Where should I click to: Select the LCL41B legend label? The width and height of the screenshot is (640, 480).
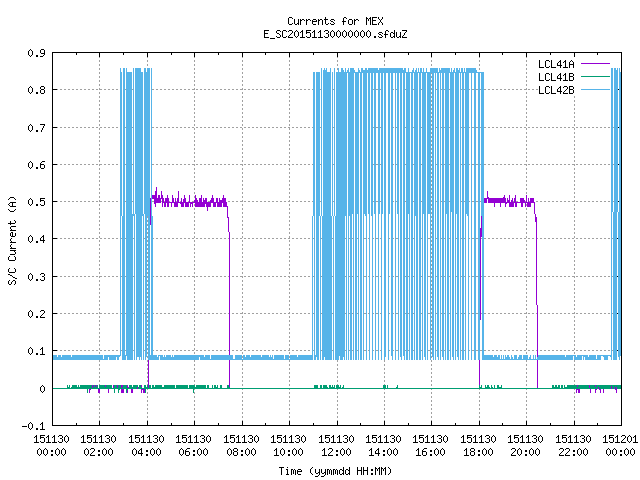coord(556,77)
